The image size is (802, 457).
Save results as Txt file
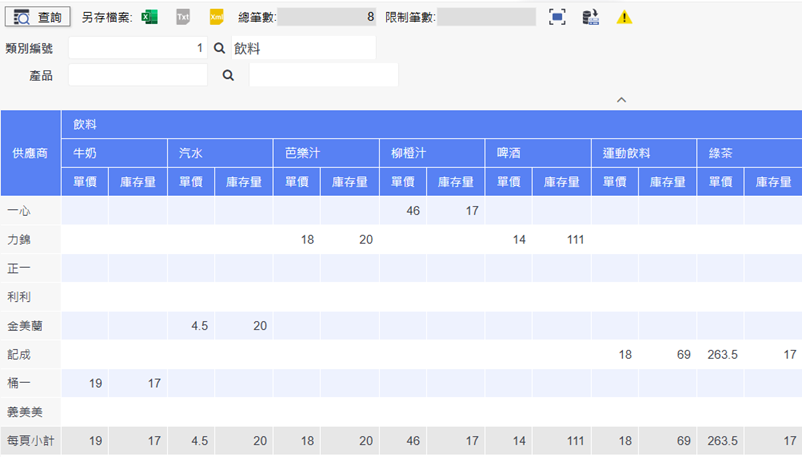point(182,17)
